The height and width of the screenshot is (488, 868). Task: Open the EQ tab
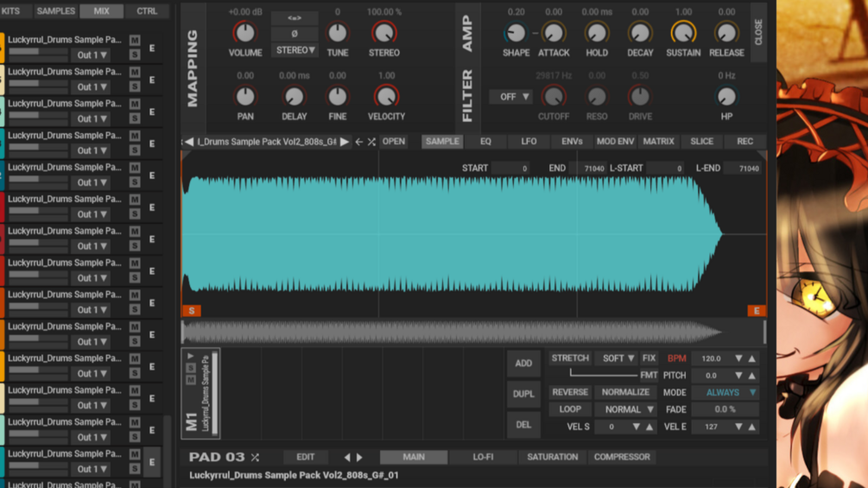pos(485,142)
